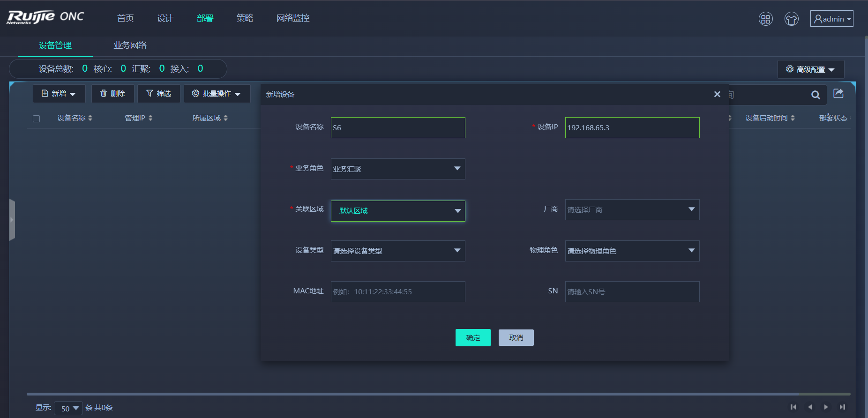Click the SN input field

click(632, 291)
